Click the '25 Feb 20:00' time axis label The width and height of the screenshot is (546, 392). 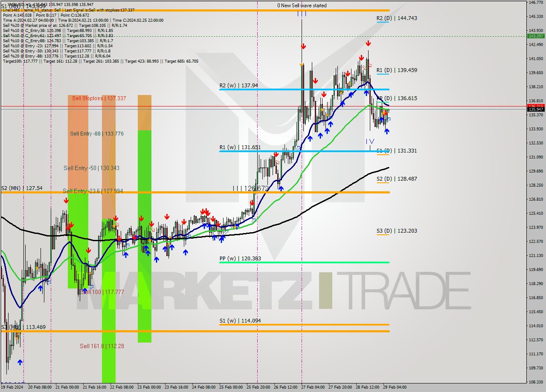click(259, 387)
